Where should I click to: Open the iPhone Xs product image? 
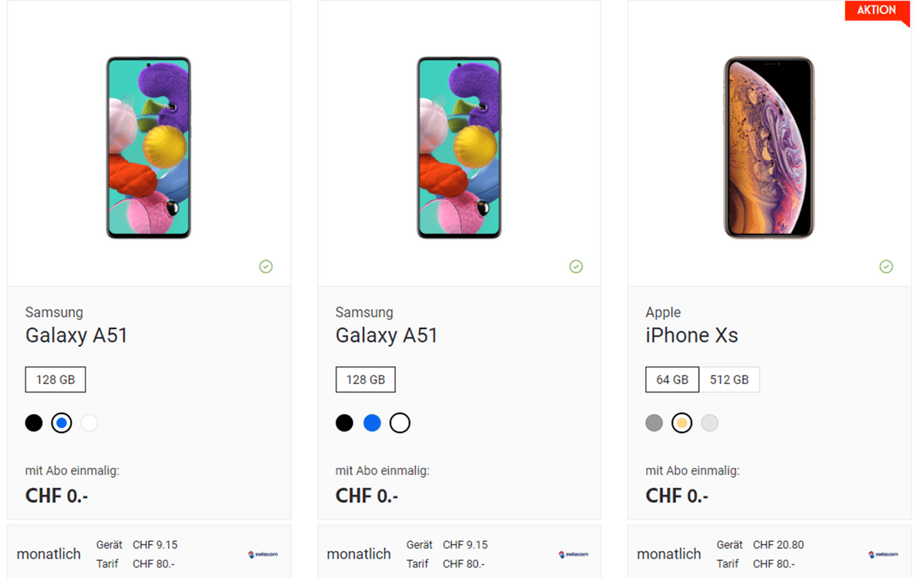tap(768, 147)
